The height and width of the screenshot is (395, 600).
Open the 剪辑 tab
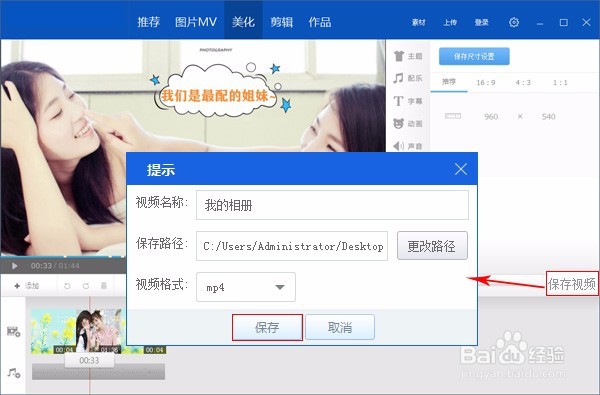[x=281, y=22]
